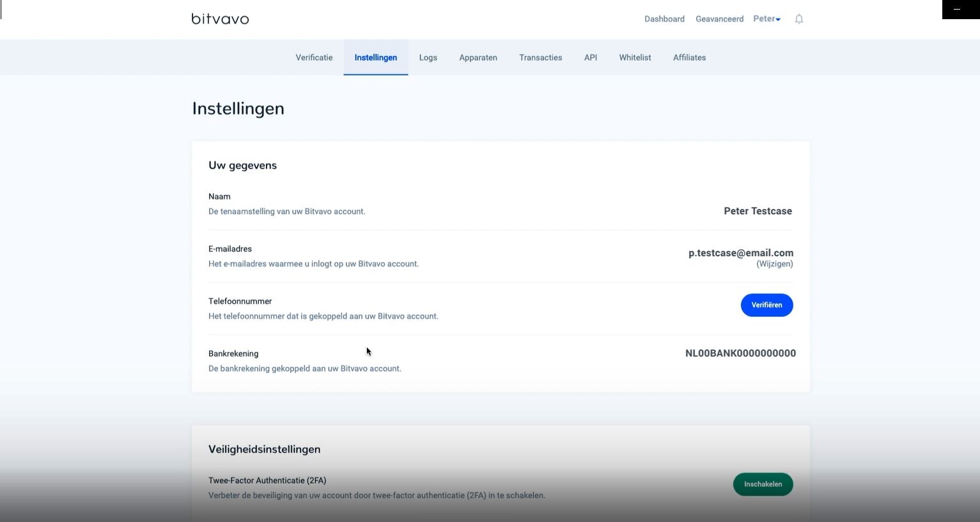The height and width of the screenshot is (522, 980).
Task: Open the Whitelist tab
Action: [635, 58]
